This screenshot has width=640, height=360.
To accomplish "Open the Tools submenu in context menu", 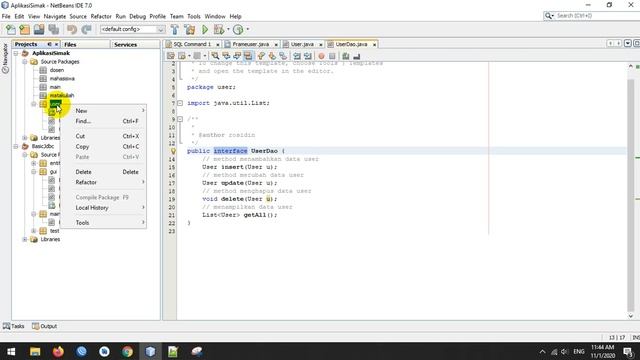I will 105,222.
